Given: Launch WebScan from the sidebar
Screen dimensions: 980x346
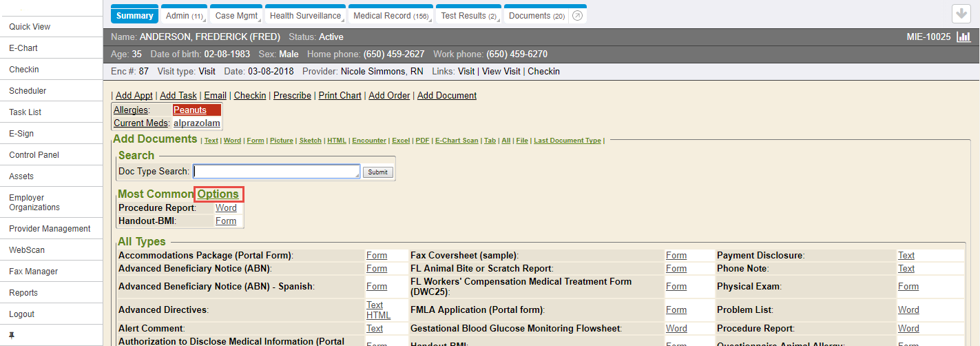Looking at the screenshot, I should point(27,250).
